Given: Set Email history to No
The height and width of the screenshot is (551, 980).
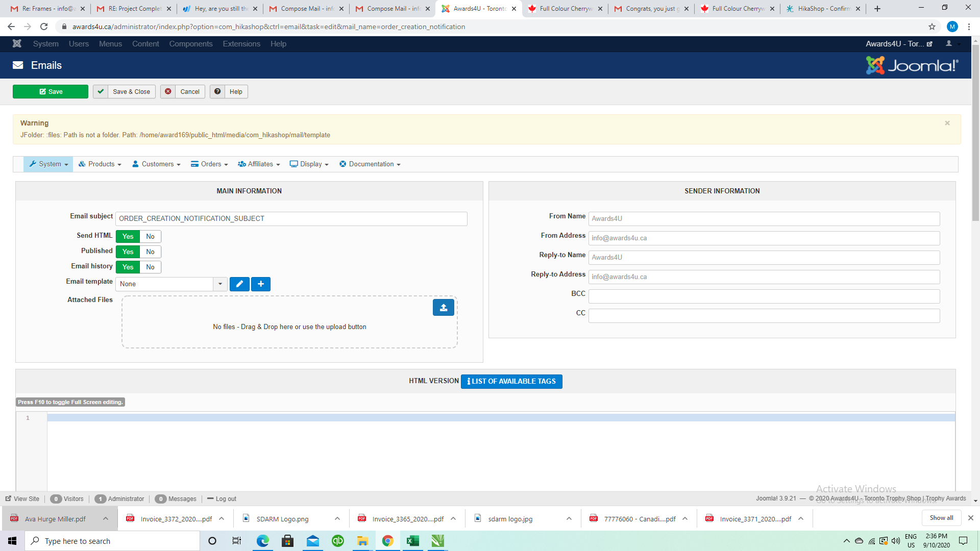Looking at the screenshot, I should (x=150, y=267).
